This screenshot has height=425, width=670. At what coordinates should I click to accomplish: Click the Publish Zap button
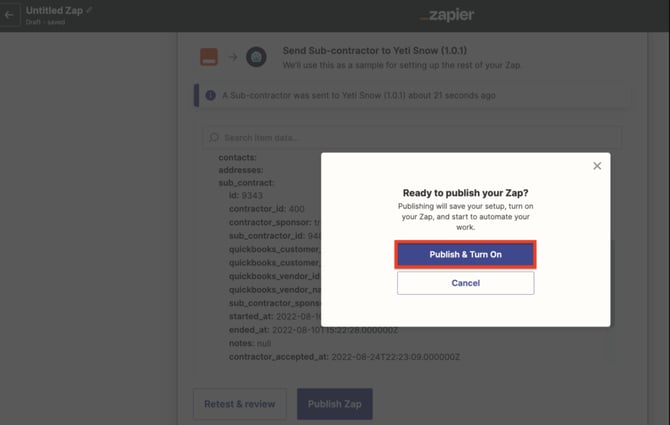click(334, 404)
